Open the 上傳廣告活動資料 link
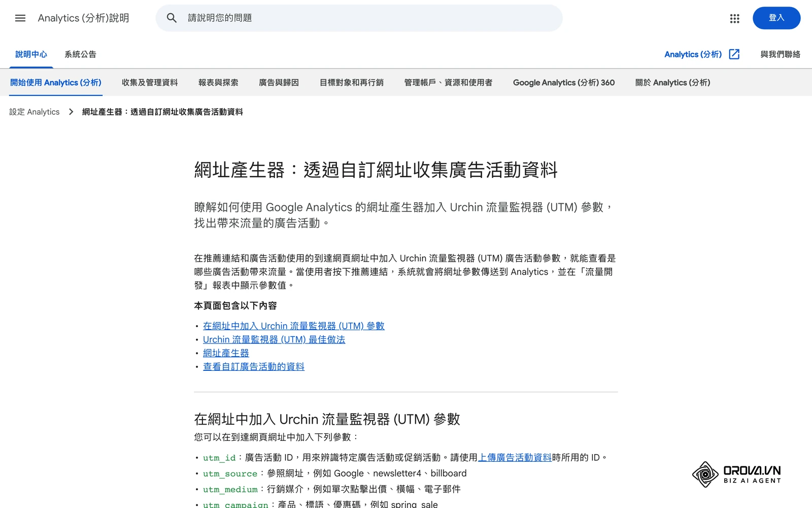812x508 pixels. [x=515, y=458]
